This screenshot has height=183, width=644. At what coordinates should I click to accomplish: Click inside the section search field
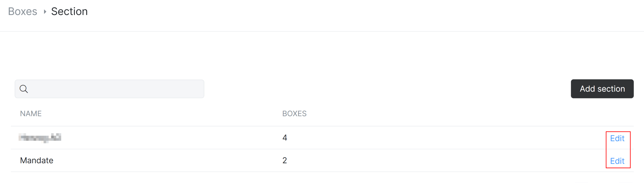tap(109, 89)
